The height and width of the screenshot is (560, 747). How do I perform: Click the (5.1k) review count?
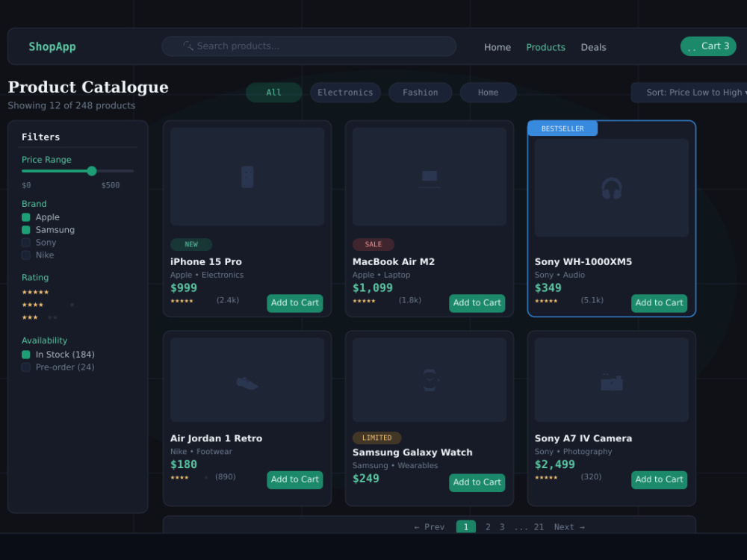click(592, 300)
